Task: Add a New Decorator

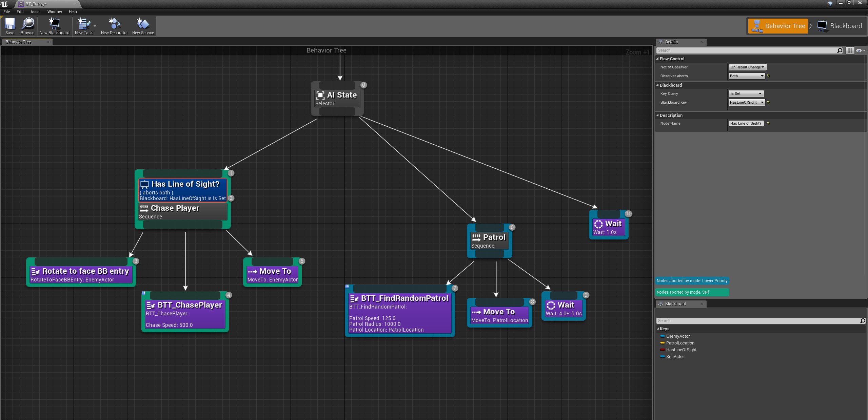Action: [114, 26]
